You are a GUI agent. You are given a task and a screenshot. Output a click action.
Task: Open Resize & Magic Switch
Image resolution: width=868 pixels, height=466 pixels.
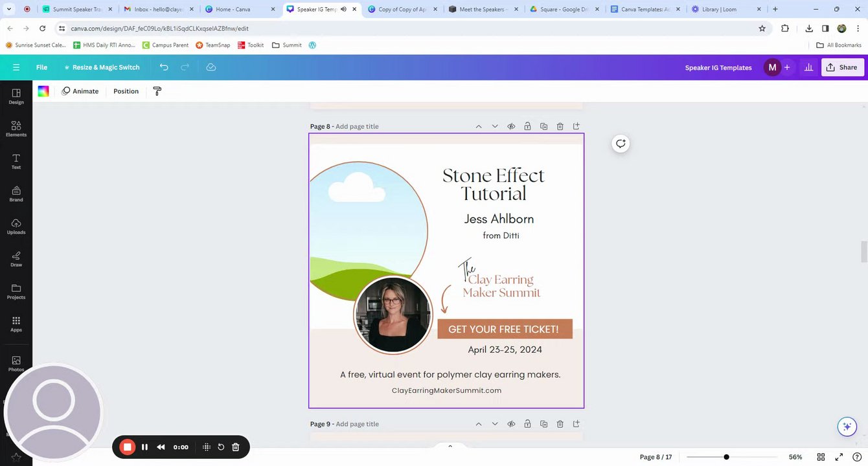point(101,67)
